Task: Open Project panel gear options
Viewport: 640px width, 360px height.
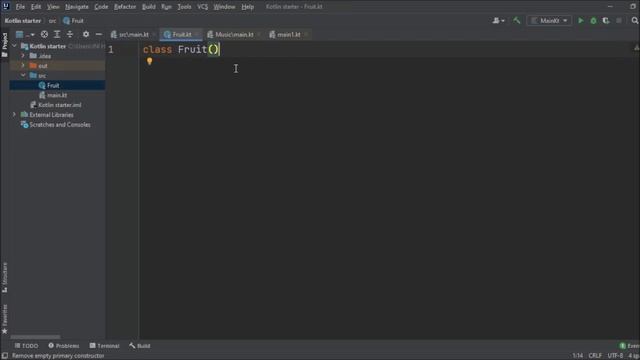Action: 86,35
